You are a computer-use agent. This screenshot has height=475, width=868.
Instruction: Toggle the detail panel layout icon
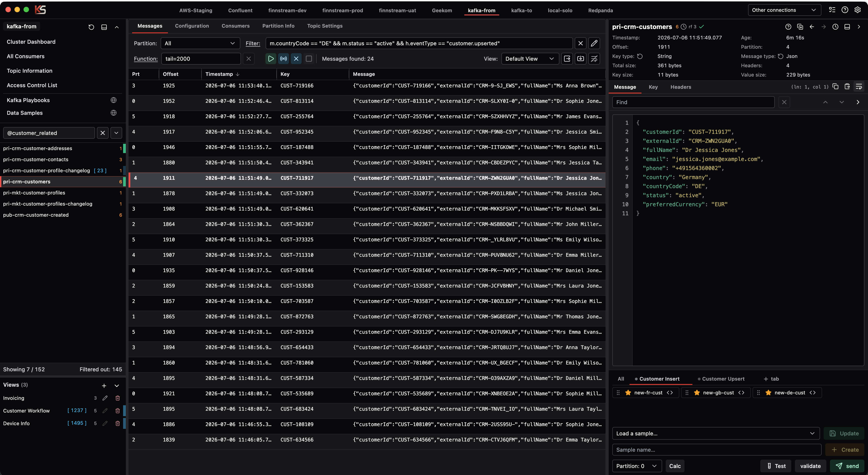point(847,27)
